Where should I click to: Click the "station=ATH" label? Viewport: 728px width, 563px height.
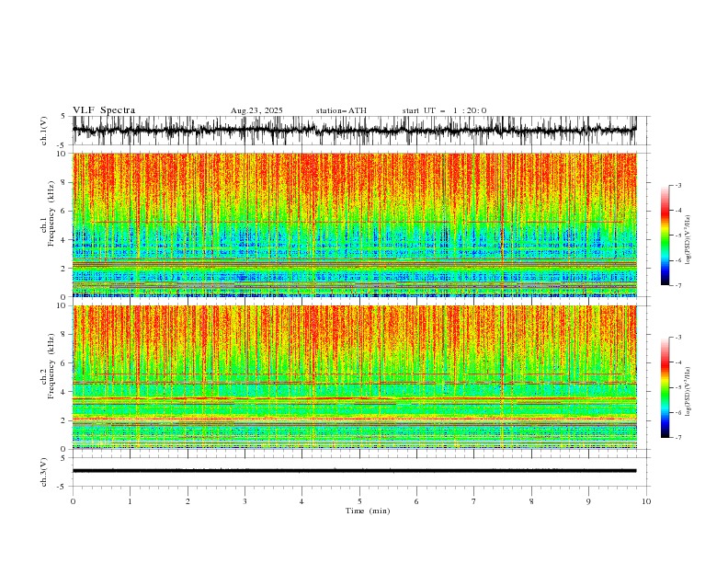(x=341, y=110)
